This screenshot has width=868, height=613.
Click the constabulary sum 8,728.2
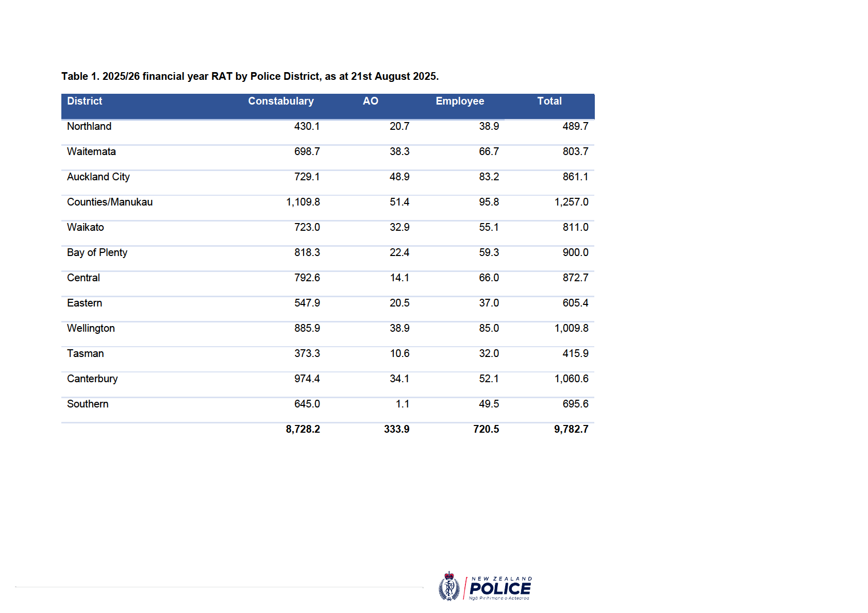[303, 429]
